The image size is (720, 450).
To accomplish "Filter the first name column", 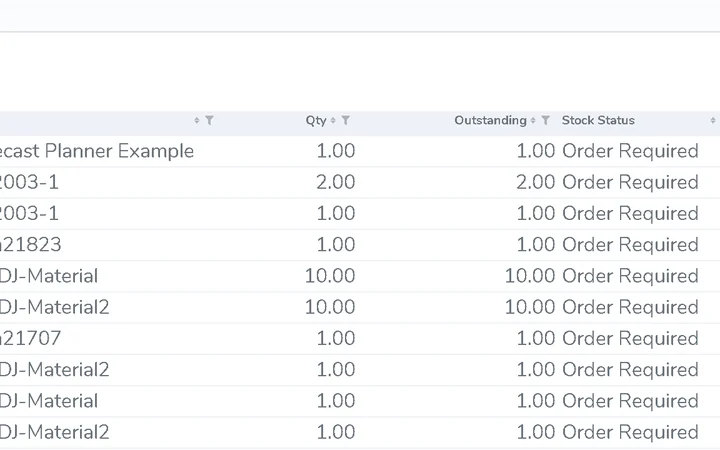I will [x=209, y=120].
